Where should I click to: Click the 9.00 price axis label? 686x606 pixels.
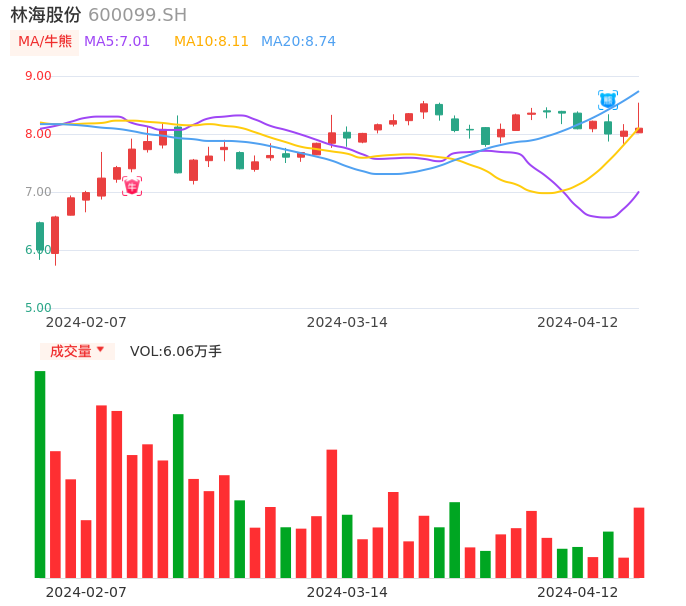point(38,76)
